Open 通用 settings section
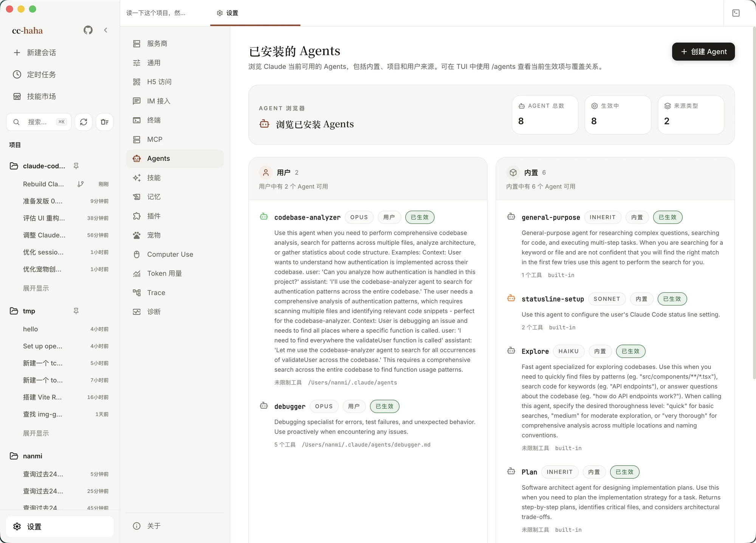Viewport: 756px width, 543px height. 175,63
